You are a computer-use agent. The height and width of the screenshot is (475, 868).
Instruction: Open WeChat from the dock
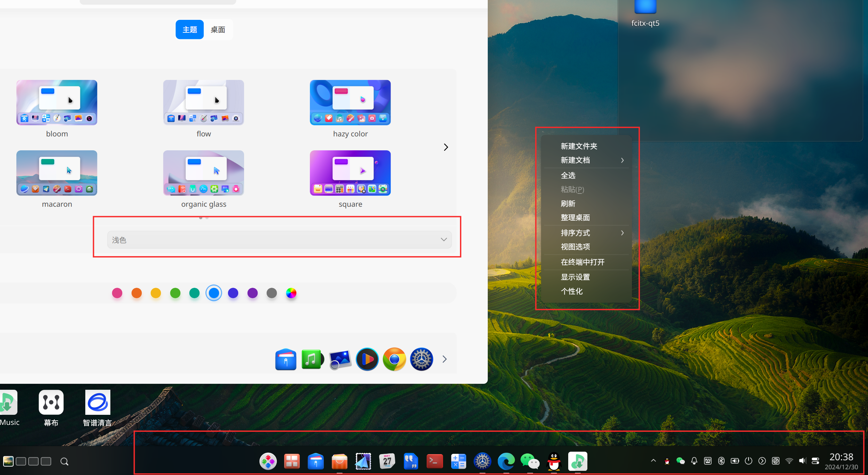530,461
